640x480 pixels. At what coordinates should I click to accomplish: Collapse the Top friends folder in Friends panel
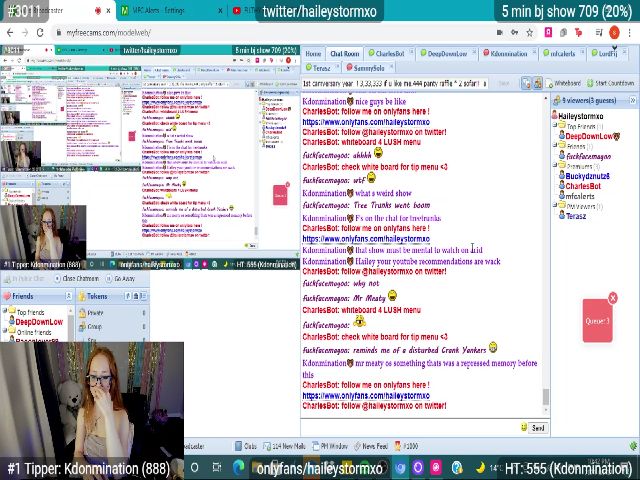pos(5,311)
